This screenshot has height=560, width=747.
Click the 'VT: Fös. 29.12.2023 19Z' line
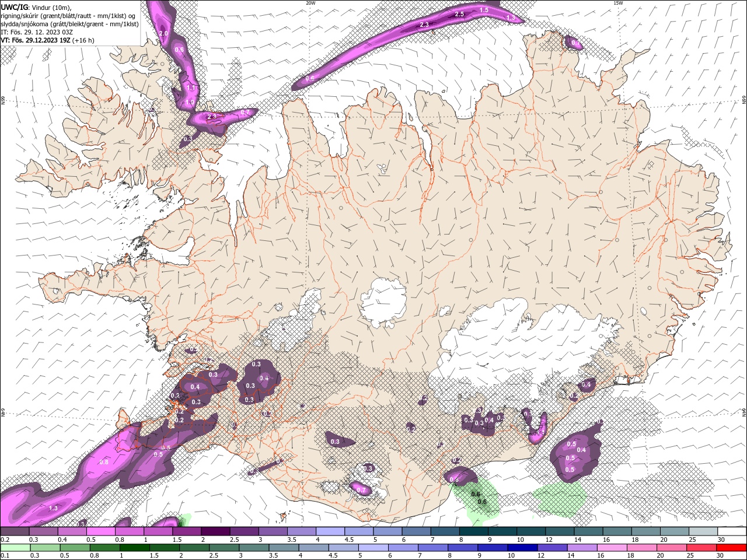coord(47,40)
